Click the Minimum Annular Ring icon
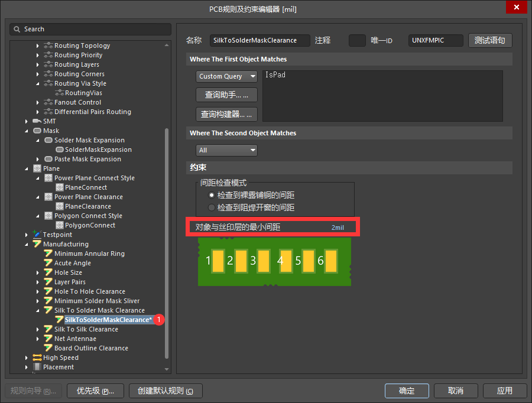Screen dimensions: 532x403 [48, 253]
